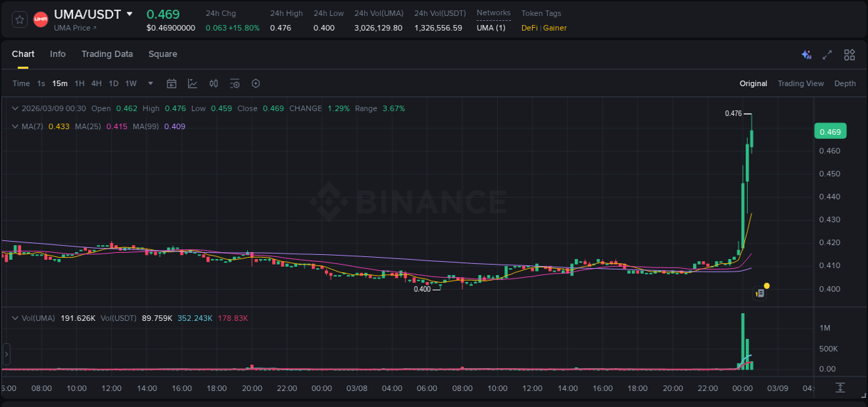Collapse the Vol(UMA) volume panel chevron

15,317
